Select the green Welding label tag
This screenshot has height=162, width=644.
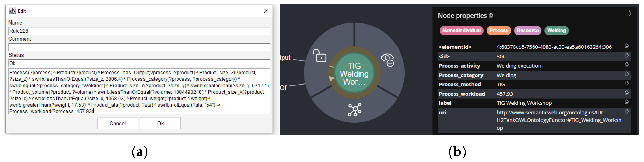[556, 30]
